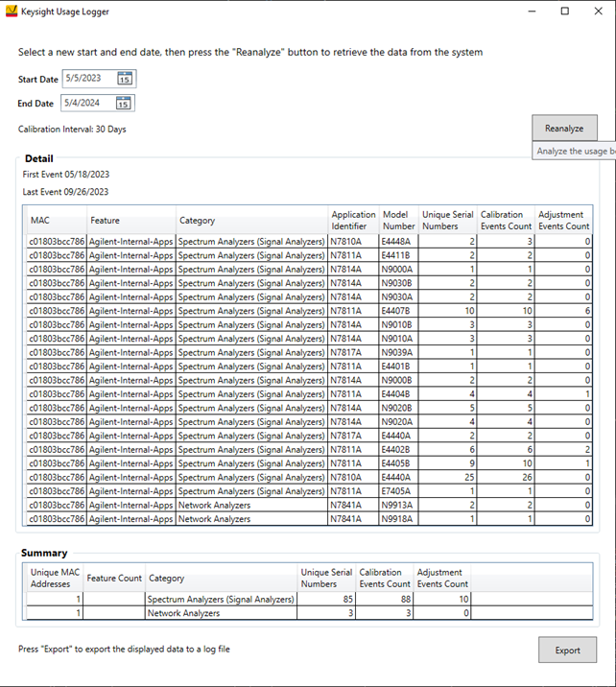The width and height of the screenshot is (616, 687).
Task: Select the Network Analyzers row in Summary
Action: [x=221, y=613]
